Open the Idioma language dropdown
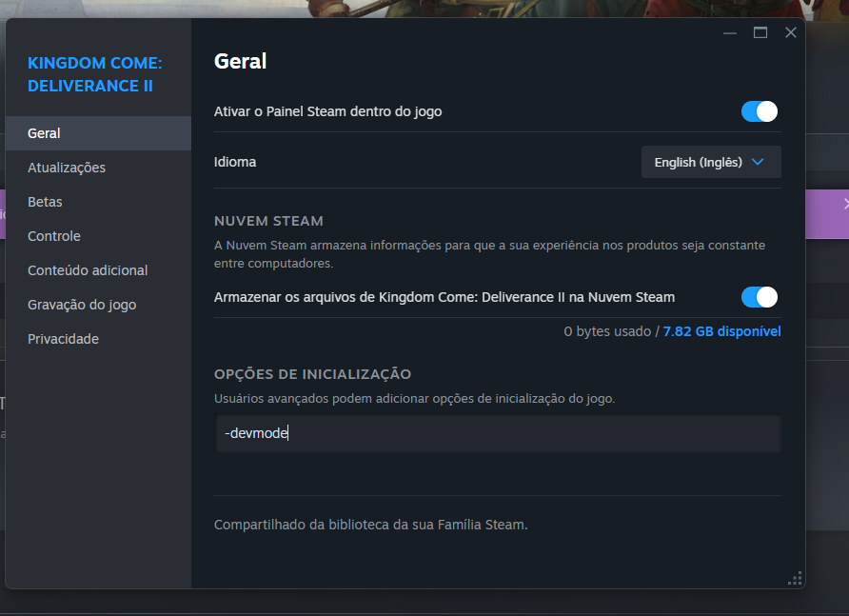849x616 pixels. 711,162
